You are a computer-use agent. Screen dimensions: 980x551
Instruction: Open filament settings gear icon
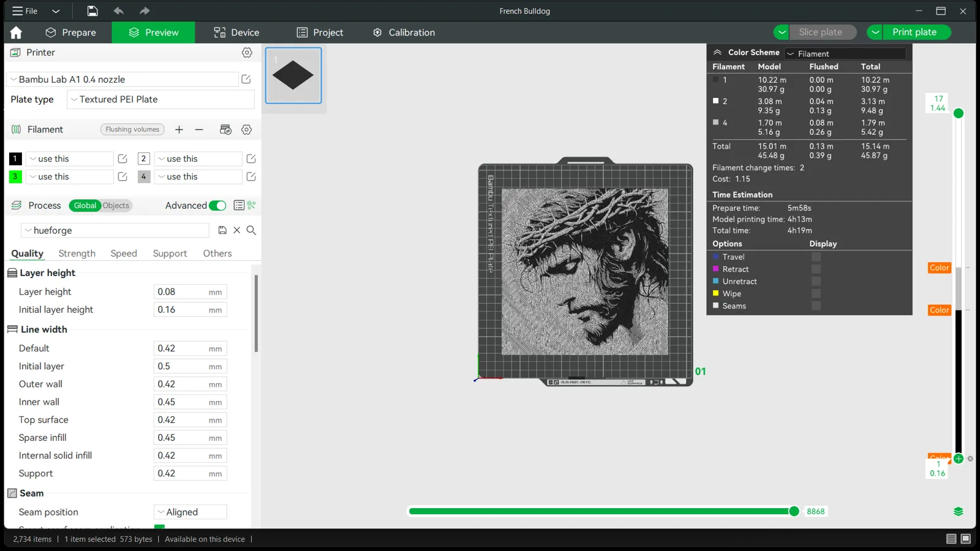[x=247, y=129]
